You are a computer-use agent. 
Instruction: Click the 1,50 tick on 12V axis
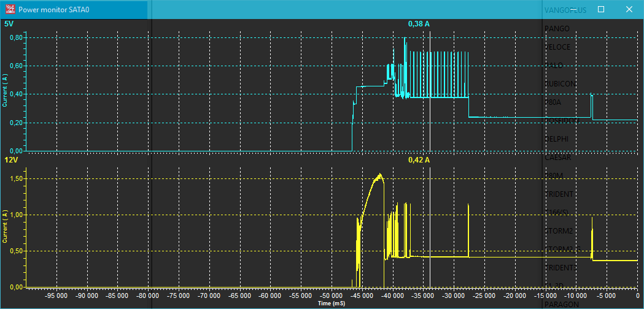[15, 179]
